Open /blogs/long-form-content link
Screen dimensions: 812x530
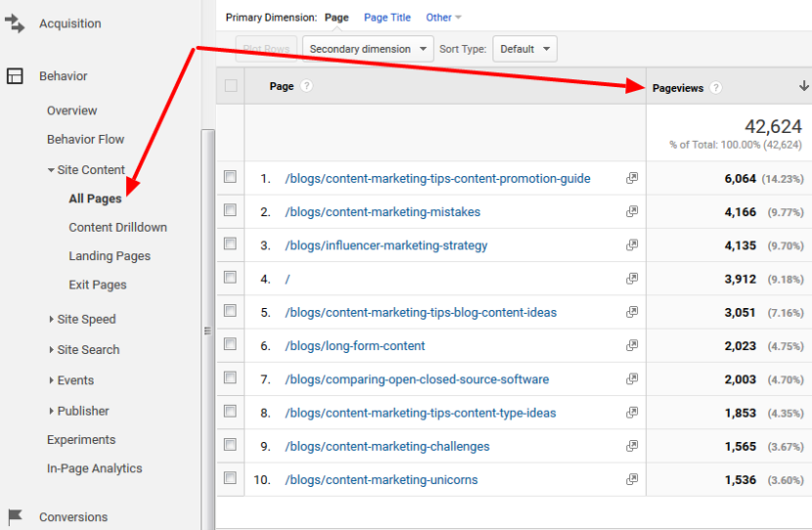point(355,346)
